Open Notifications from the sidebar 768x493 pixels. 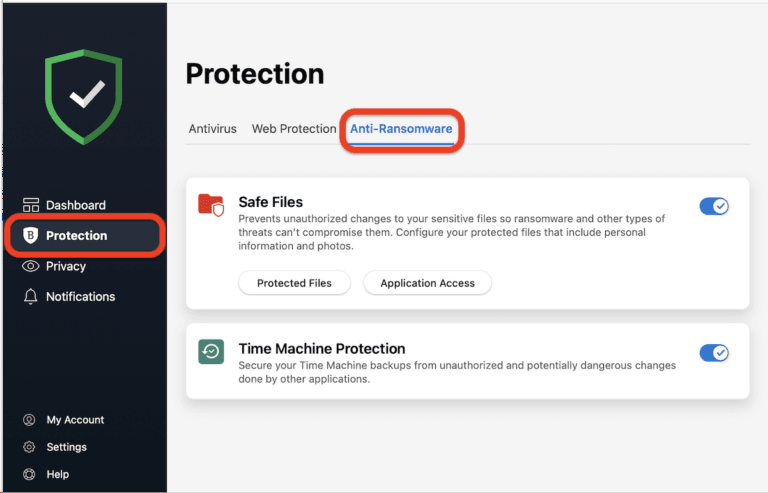[80, 297]
